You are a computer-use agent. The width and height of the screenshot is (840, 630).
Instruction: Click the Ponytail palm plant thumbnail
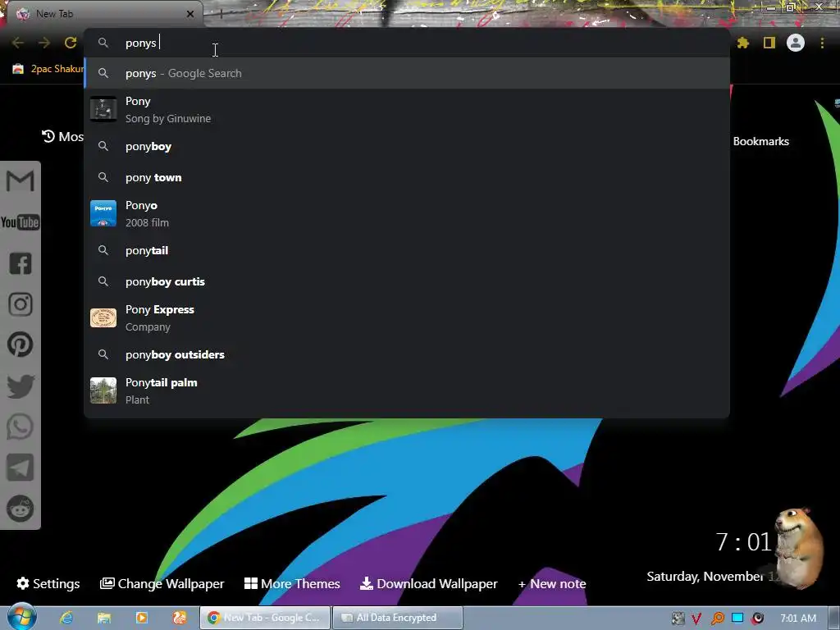(103, 390)
